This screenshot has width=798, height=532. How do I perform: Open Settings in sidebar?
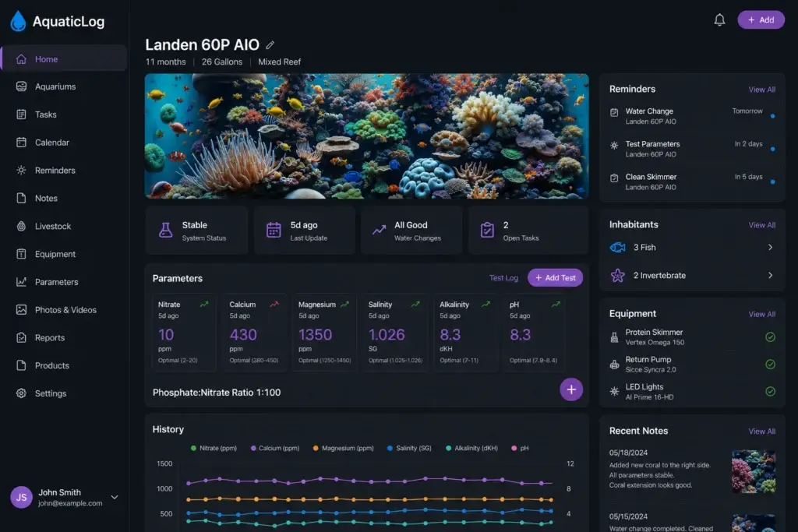coord(64,393)
